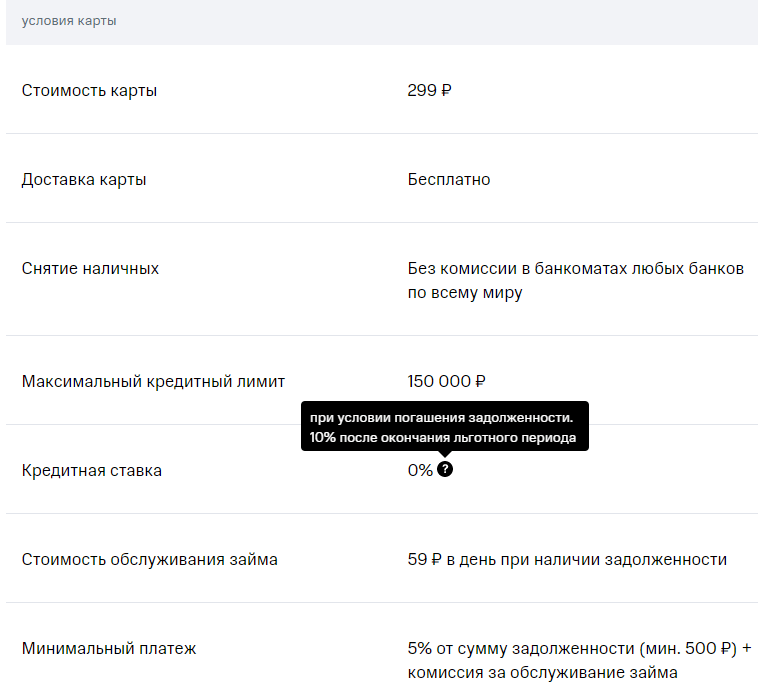782x694 pixels.
Task: Click the '299 ₽' card cost value
Action: click(x=429, y=90)
